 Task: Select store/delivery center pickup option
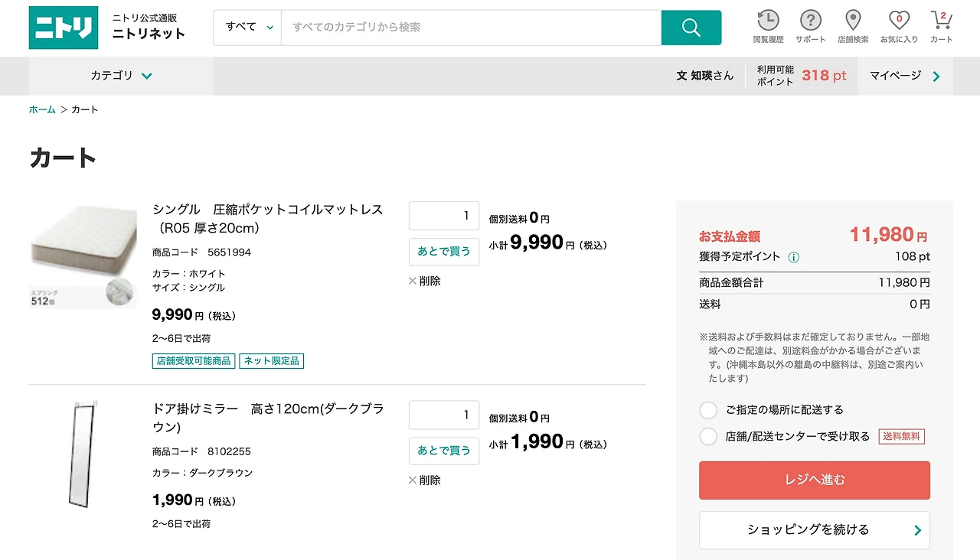[x=708, y=437]
